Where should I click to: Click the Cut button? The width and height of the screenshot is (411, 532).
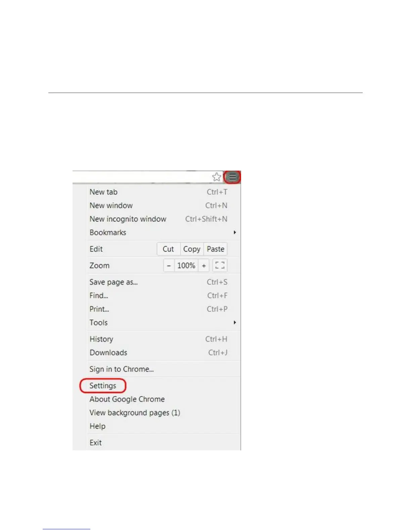coord(169,249)
